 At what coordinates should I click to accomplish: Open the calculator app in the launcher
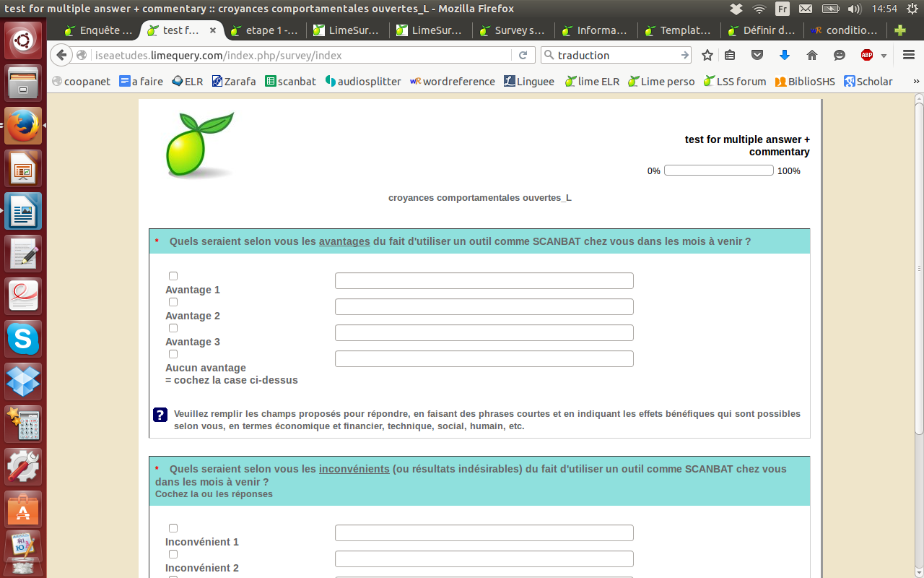tap(23, 424)
